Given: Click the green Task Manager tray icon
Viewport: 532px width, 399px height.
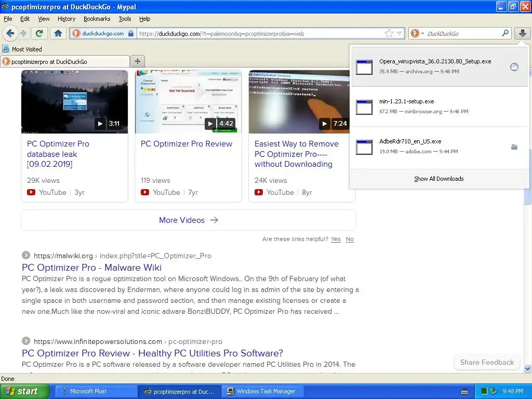Looking at the screenshot, I should pyautogui.click(x=484, y=391).
